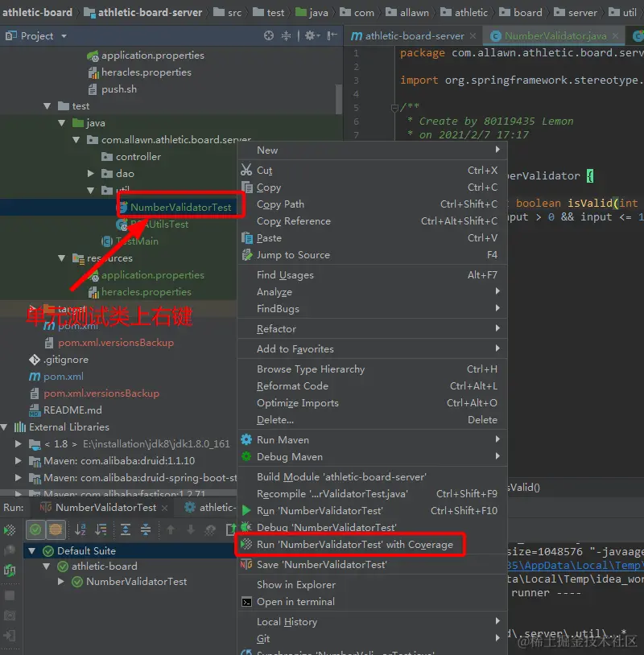Choose Find Usages
The height and width of the screenshot is (655, 644).
373,275
